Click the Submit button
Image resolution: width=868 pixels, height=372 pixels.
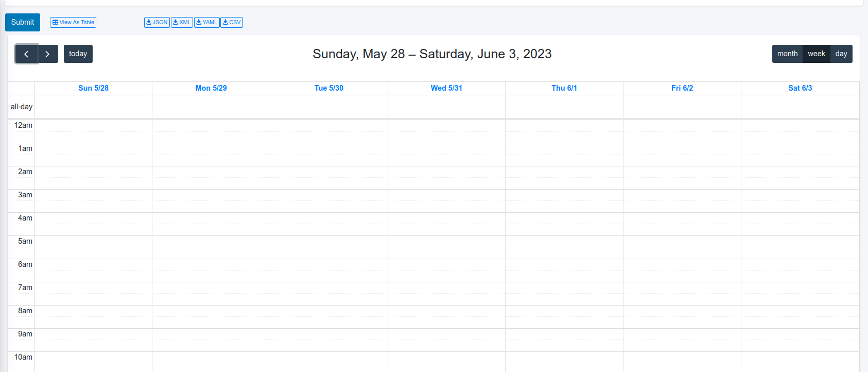[x=23, y=22]
